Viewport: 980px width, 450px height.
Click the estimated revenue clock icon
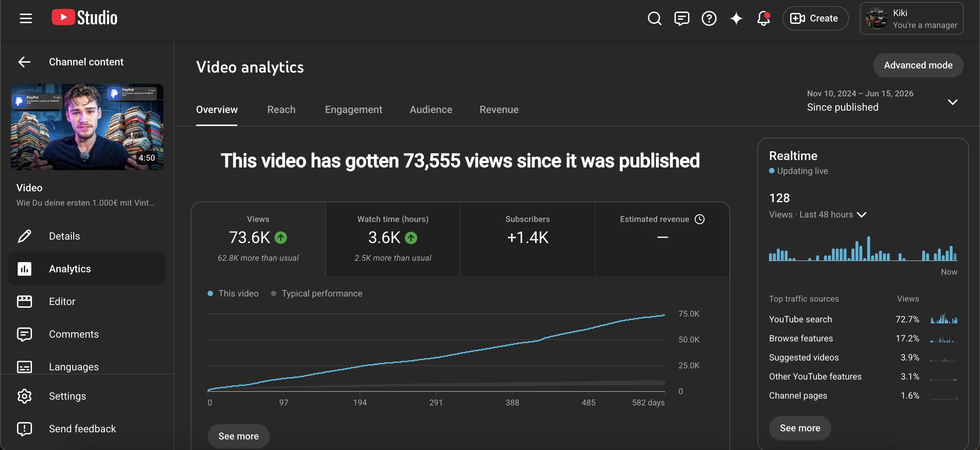point(699,219)
